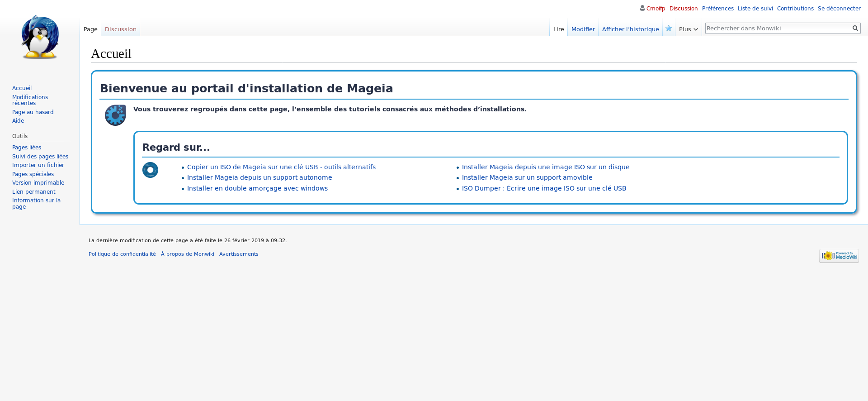Open Suivi des pages liées
Screen dimensions: 868x401
click(x=40, y=157)
